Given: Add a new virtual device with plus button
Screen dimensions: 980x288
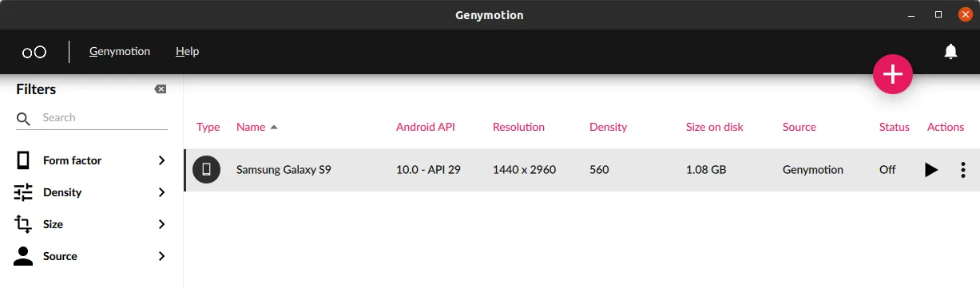Looking at the screenshot, I should click(893, 74).
